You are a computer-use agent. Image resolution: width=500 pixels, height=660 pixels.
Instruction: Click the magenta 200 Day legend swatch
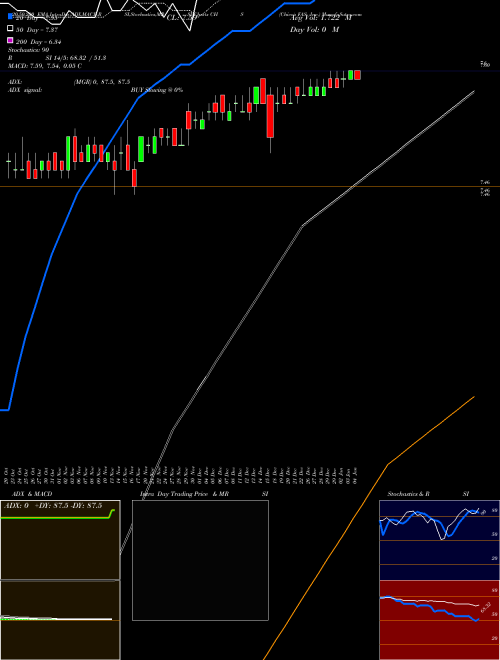coord(10,41)
